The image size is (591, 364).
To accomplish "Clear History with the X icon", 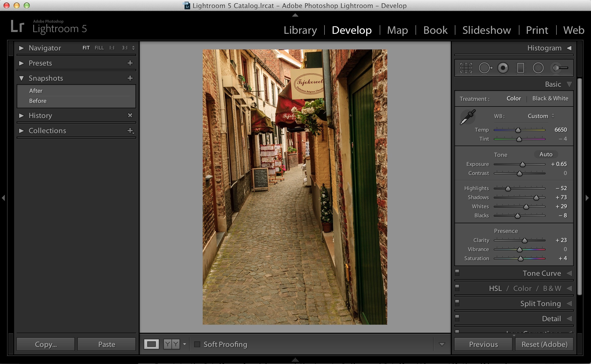I will [130, 115].
